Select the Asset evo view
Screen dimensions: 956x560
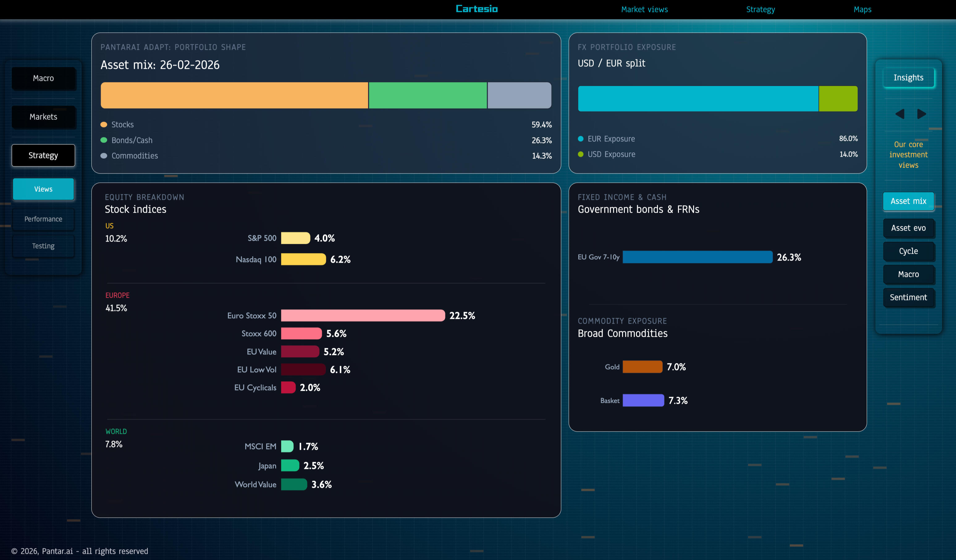pos(908,228)
